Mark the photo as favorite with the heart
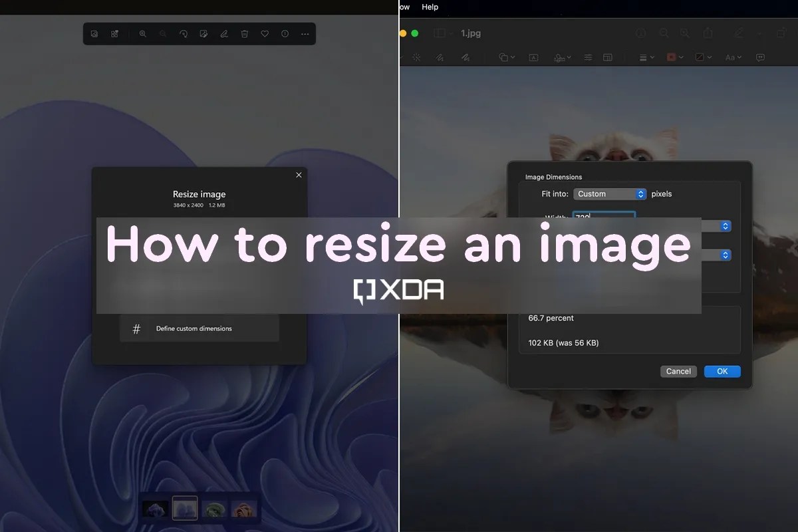The width and height of the screenshot is (798, 532). point(265,34)
